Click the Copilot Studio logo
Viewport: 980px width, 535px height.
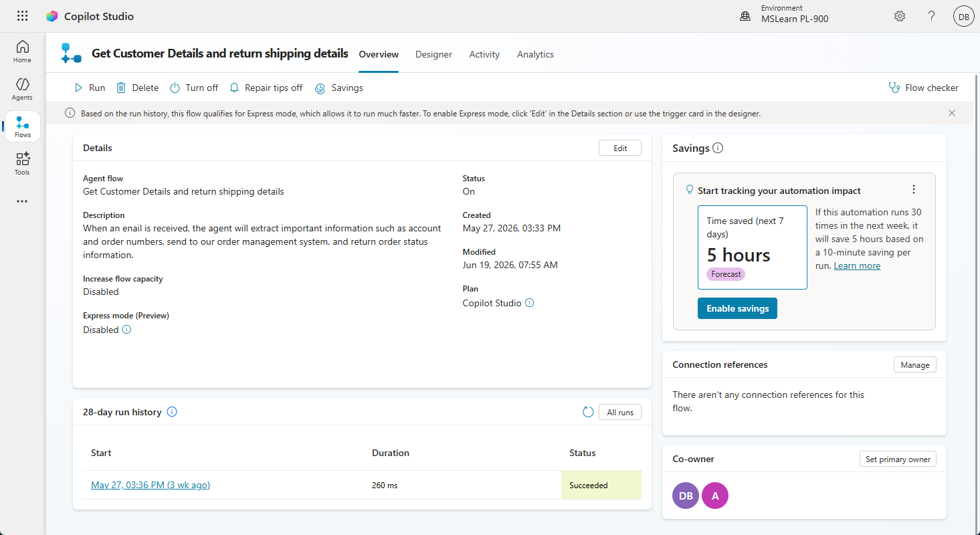(x=52, y=16)
